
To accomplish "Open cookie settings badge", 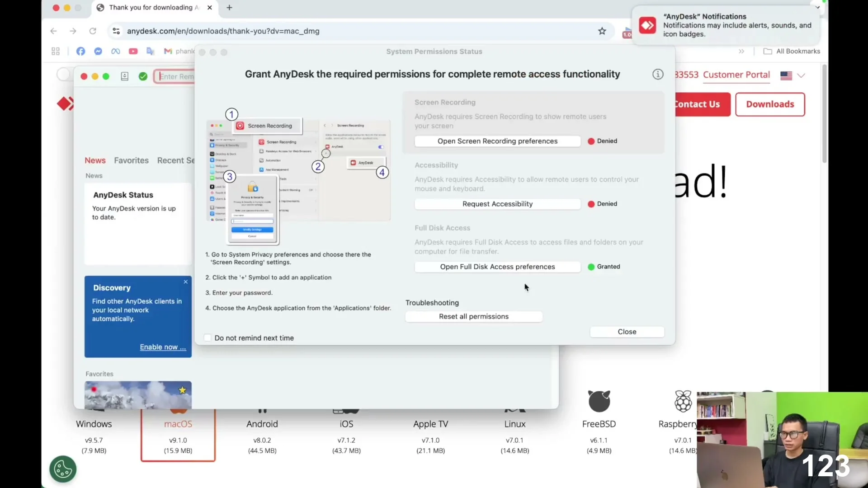I will (63, 469).
